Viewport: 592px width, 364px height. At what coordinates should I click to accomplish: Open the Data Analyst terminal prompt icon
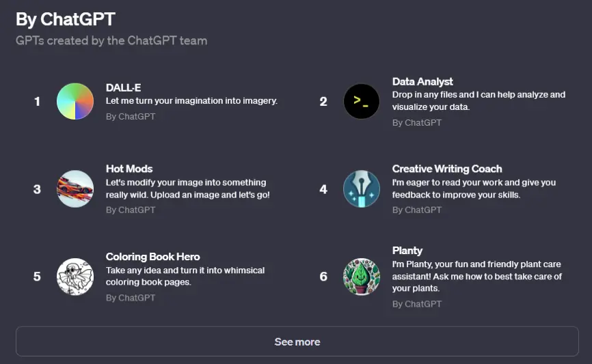362,102
